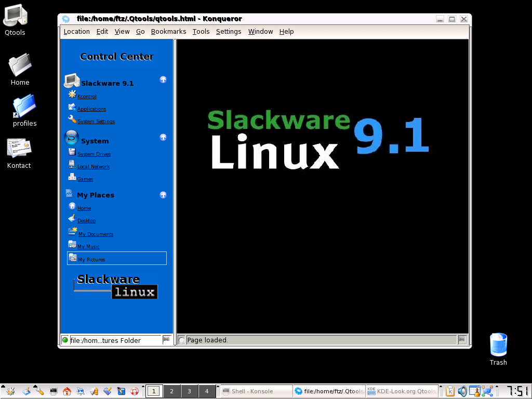Click the calendar reminder tray icon
This screenshot has width=532, height=399.
475,391
